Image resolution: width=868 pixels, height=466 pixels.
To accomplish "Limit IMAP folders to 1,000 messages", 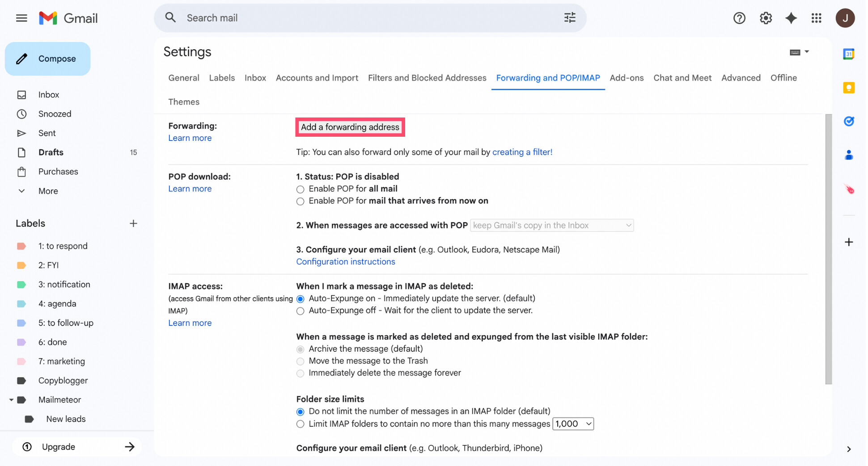I will point(300,424).
